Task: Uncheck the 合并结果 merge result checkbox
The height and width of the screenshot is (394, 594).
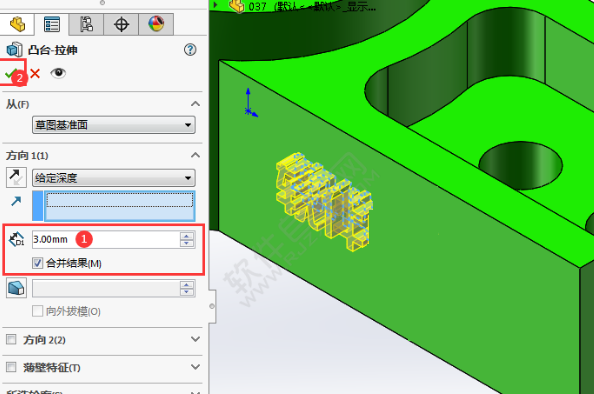Action: 37,263
